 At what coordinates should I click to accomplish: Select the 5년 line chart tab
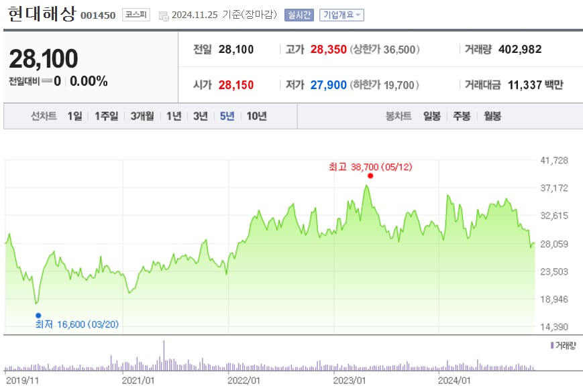[x=227, y=116]
